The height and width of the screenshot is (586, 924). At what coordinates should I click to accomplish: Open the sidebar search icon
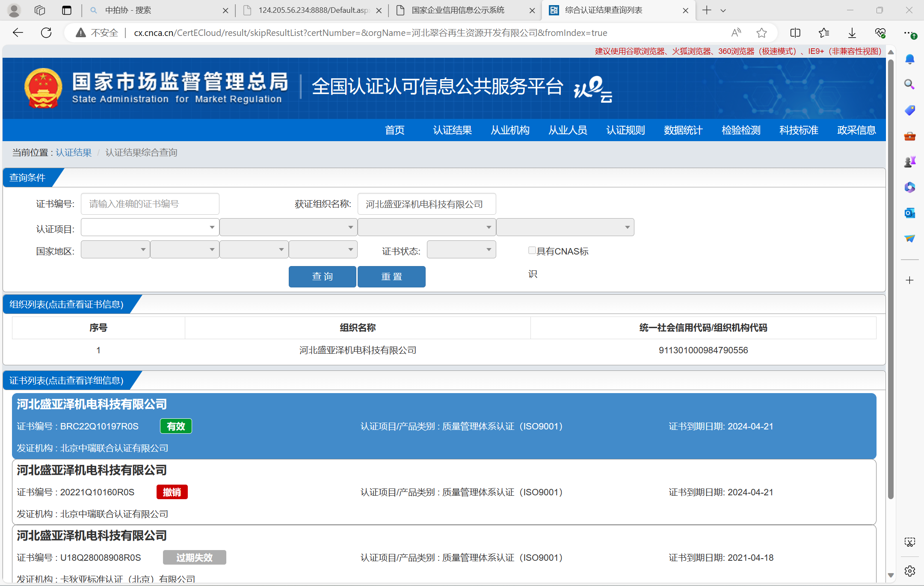[910, 84]
